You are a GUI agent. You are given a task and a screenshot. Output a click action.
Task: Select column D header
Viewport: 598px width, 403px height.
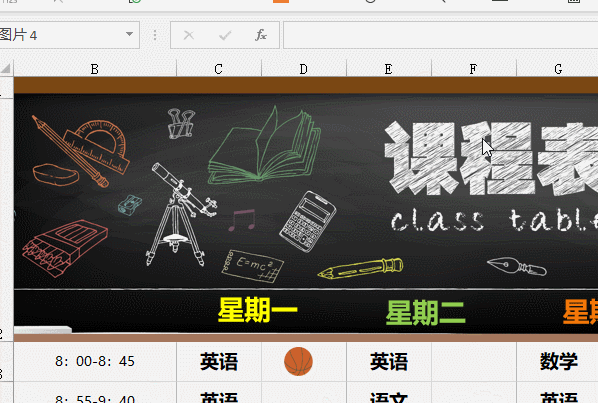pos(304,69)
